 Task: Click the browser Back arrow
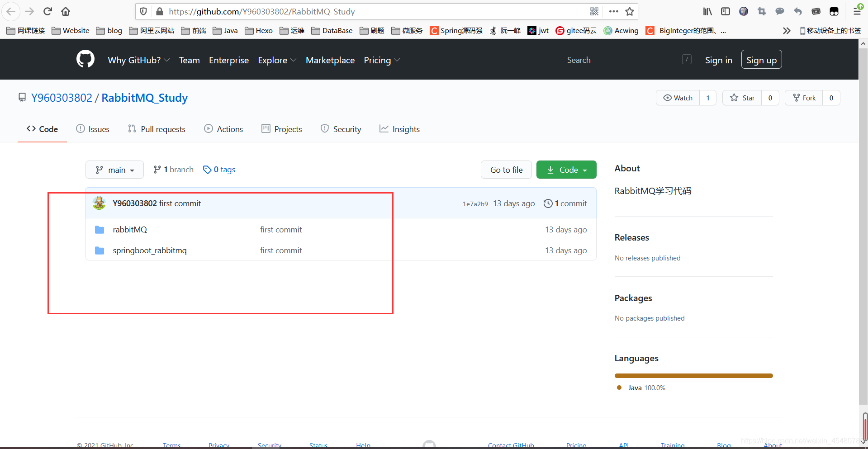pos(11,11)
